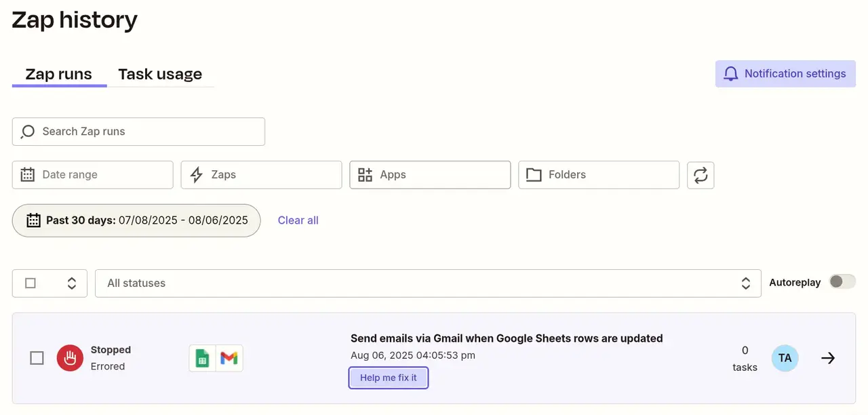Open the Apps filter dropdown
This screenshot has height=415, width=868.
(x=430, y=175)
